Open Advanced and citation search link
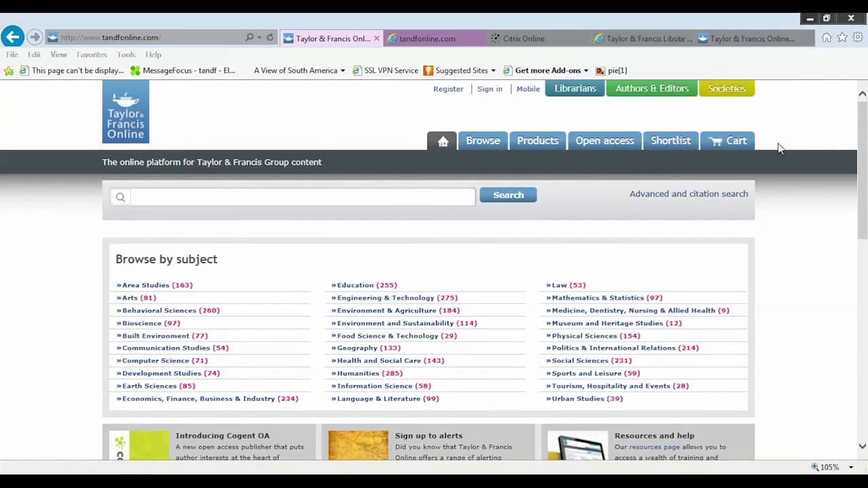This screenshot has width=868, height=488. [x=689, y=194]
